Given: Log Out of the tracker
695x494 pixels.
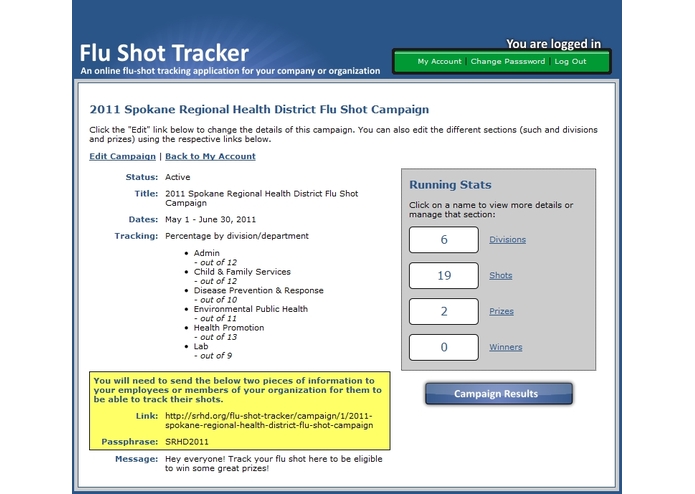Looking at the screenshot, I should click(x=570, y=62).
